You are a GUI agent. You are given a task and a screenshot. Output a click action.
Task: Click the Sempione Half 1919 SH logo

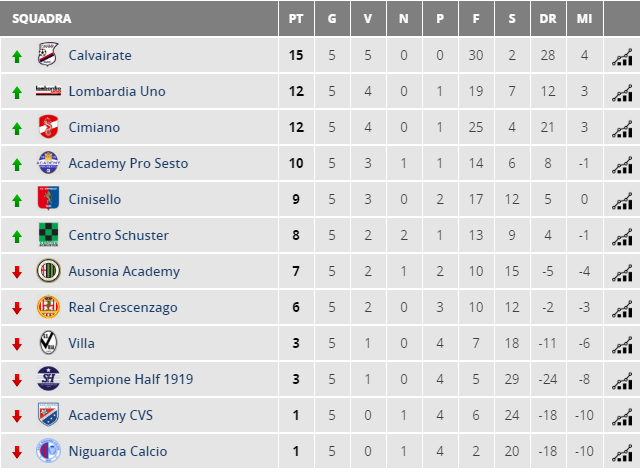[48, 379]
